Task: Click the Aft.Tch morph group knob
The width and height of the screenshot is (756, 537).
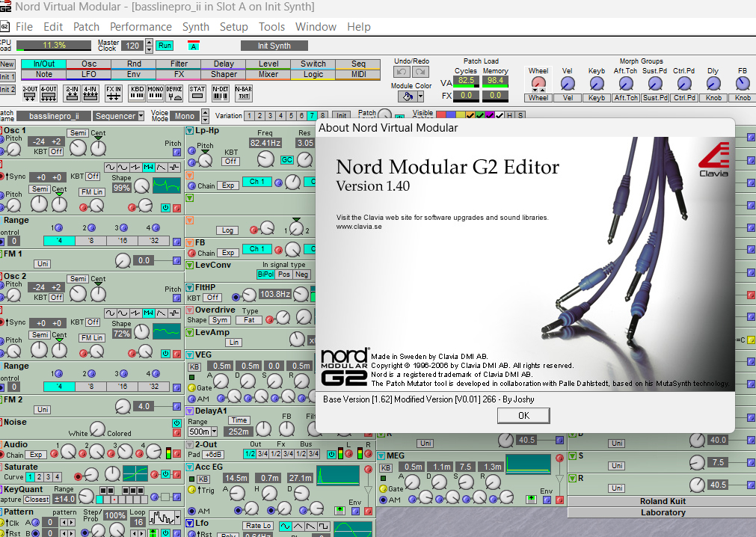Action: pos(626,84)
